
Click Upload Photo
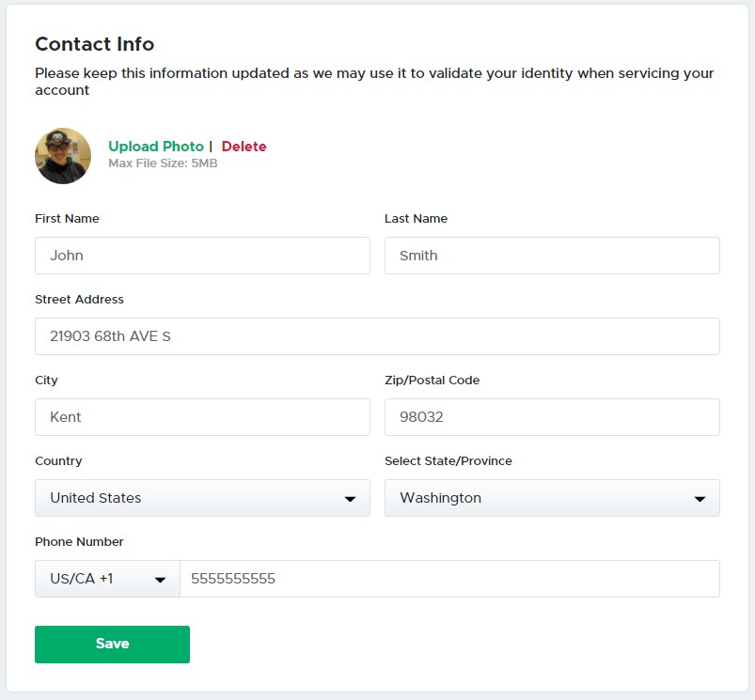[x=155, y=147]
